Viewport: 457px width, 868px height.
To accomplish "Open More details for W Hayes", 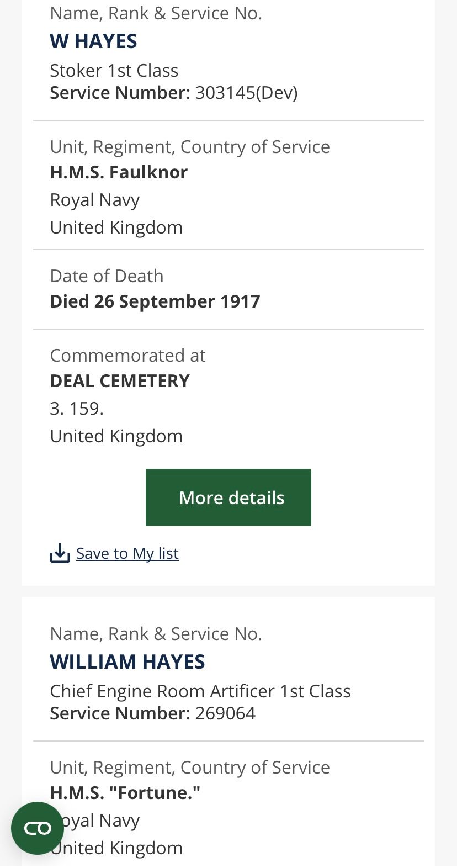I will click(x=228, y=497).
